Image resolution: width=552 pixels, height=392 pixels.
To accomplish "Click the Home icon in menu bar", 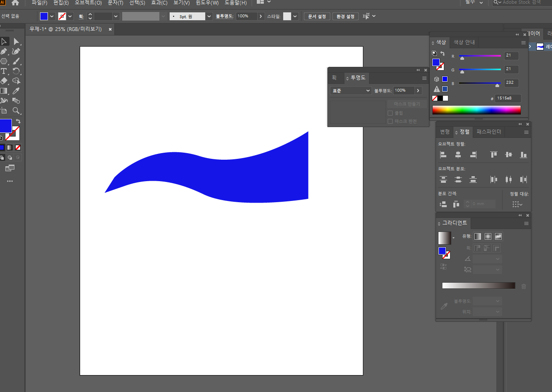I will click(16, 2).
